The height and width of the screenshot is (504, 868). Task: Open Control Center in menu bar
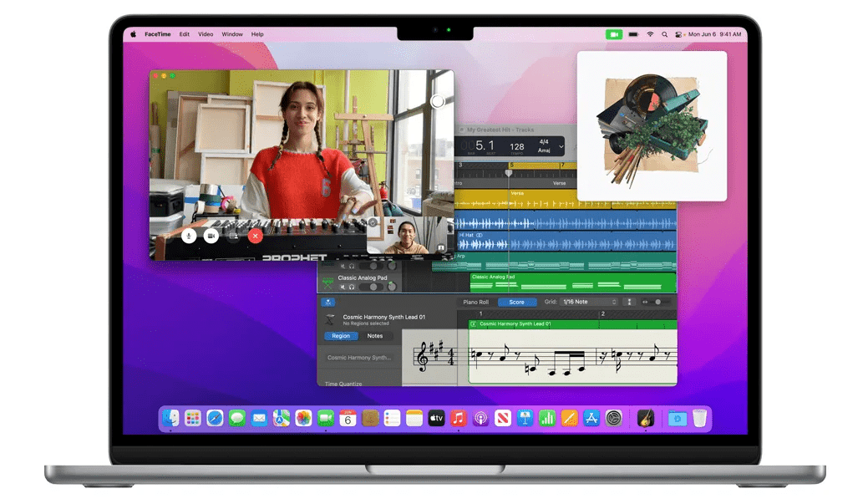[678, 34]
